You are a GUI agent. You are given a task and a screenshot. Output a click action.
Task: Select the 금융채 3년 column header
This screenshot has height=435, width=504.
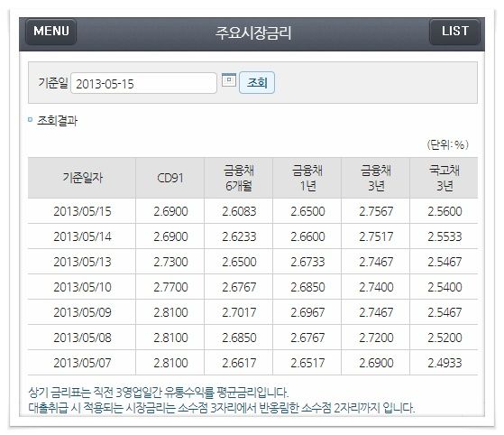pyautogui.click(x=375, y=178)
